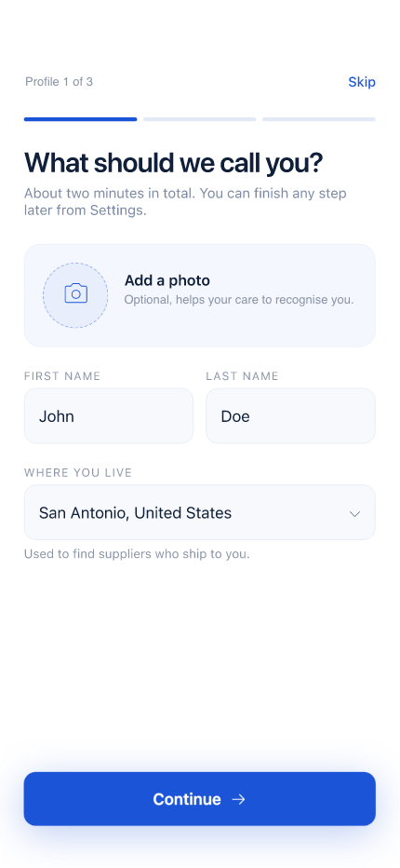Viewport: 400px width, 868px height.
Task: Focus the Last Name field with Doe
Action: point(290,415)
